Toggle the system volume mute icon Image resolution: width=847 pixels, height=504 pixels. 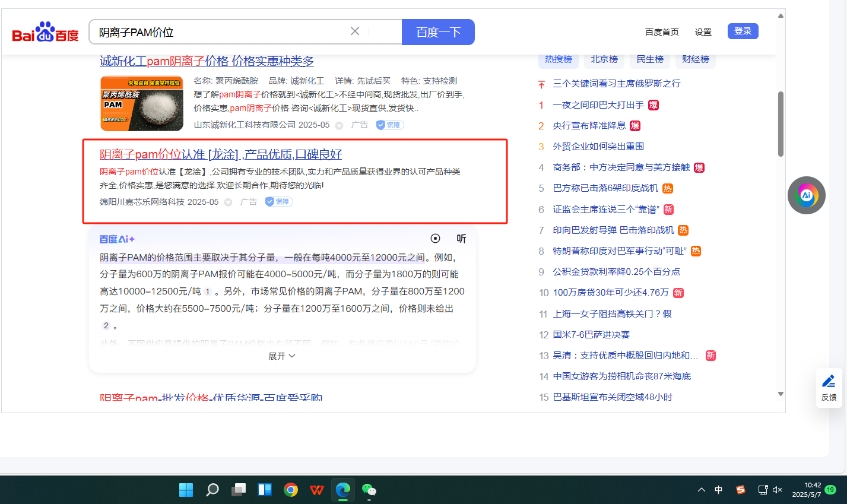point(777,490)
